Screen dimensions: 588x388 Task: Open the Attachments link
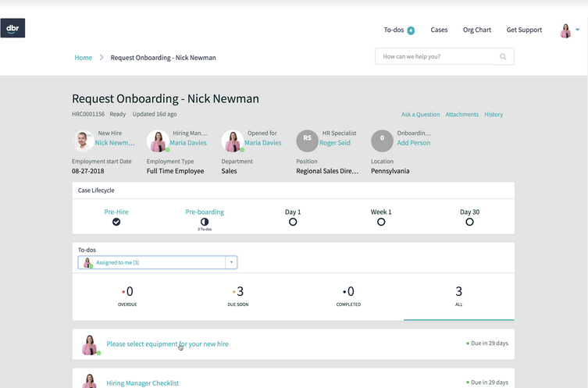461,114
